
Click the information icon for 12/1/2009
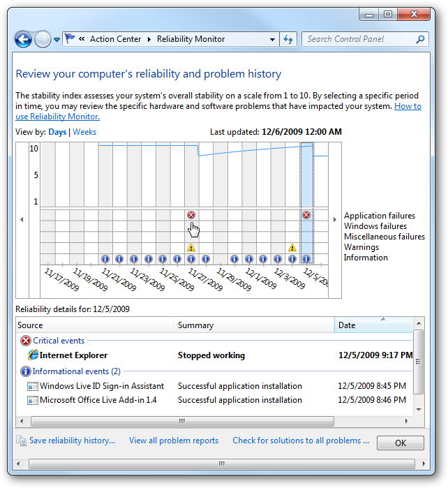249,259
